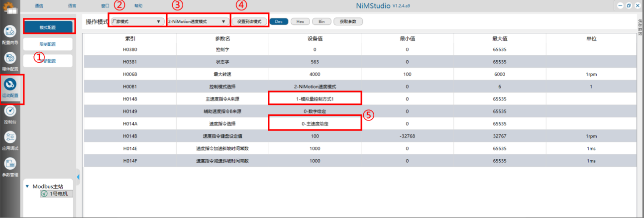The width and height of the screenshot is (644, 218).
Task: Switch value display to Hex
Action: click(x=300, y=22)
